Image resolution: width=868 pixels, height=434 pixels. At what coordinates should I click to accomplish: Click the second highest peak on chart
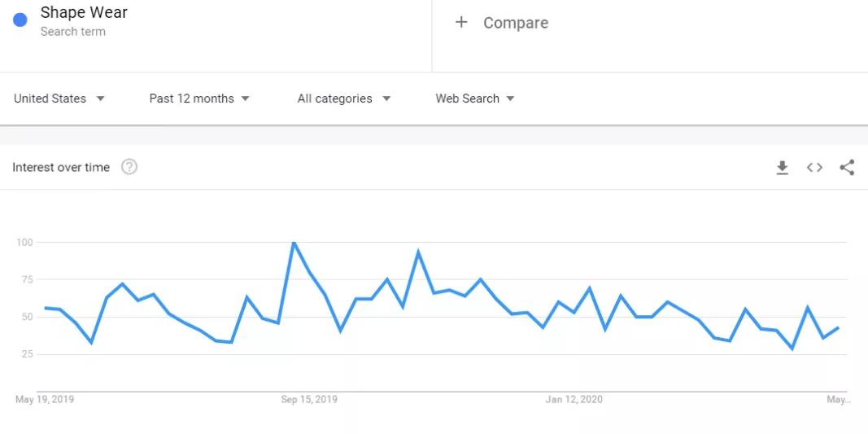tap(418, 252)
